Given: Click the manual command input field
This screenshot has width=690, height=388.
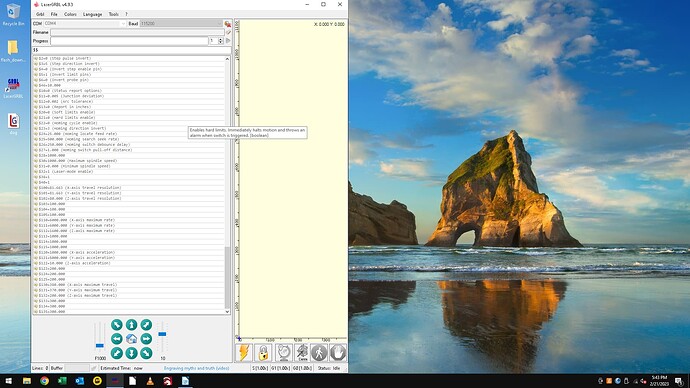Looking at the screenshot, I should click(131, 50).
